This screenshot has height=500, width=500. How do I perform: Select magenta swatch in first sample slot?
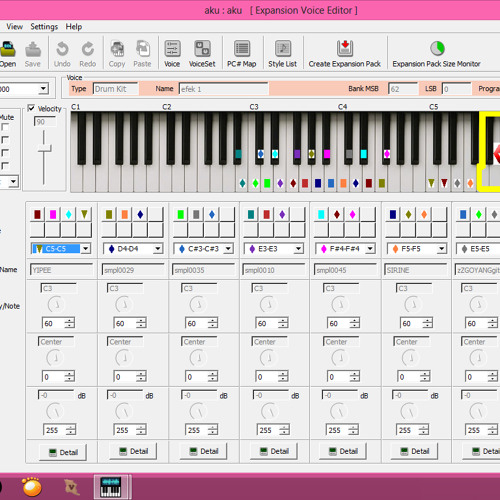point(53,214)
